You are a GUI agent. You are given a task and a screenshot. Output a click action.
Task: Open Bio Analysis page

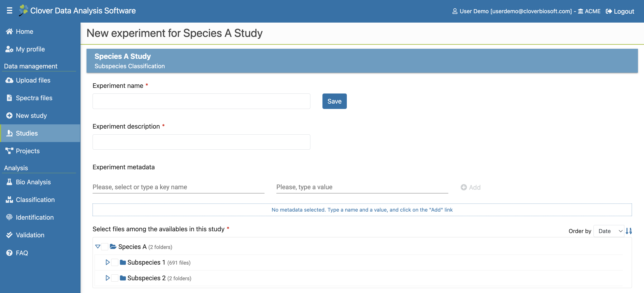click(x=40, y=182)
